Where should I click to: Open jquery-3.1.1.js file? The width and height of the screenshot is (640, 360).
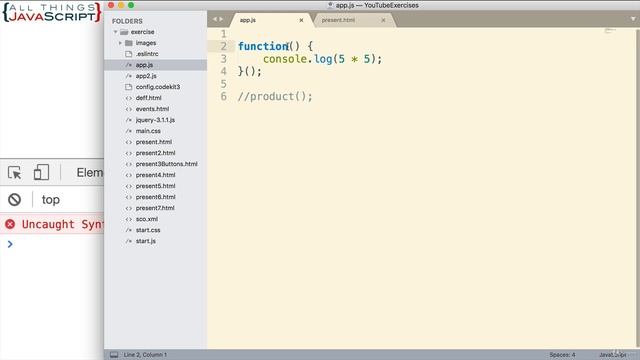(x=155, y=120)
